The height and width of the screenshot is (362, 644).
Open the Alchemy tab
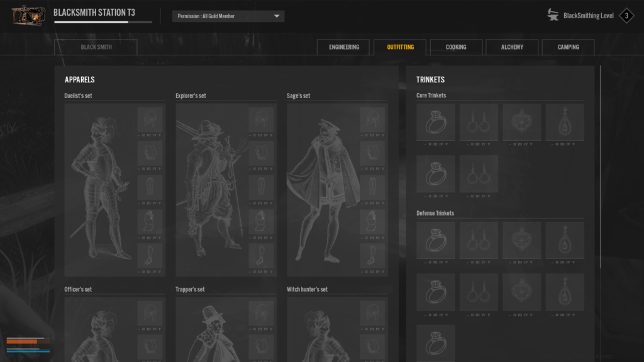pyautogui.click(x=512, y=47)
